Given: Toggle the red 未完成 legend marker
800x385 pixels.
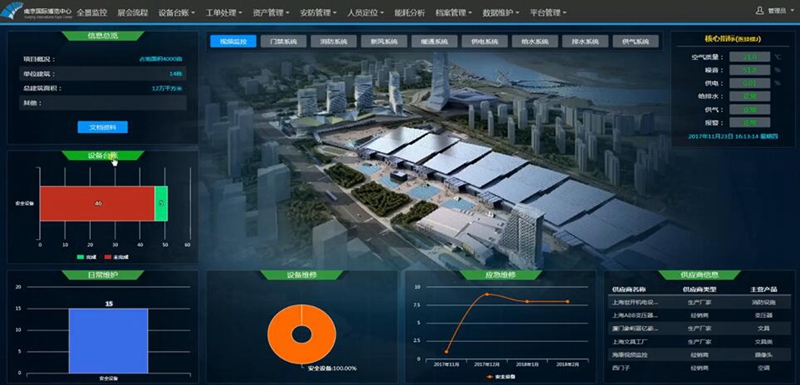Looking at the screenshot, I should [x=107, y=257].
